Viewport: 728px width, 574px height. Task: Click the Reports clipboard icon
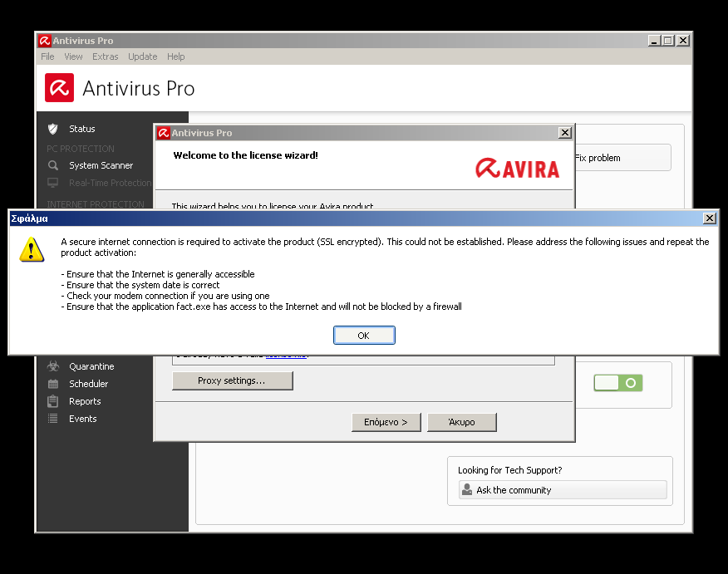[53, 401]
